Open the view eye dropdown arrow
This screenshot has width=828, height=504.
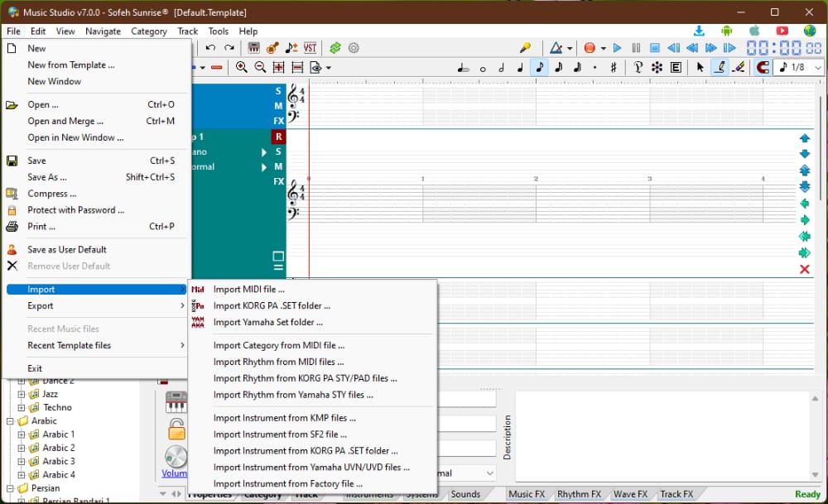[x=329, y=68]
